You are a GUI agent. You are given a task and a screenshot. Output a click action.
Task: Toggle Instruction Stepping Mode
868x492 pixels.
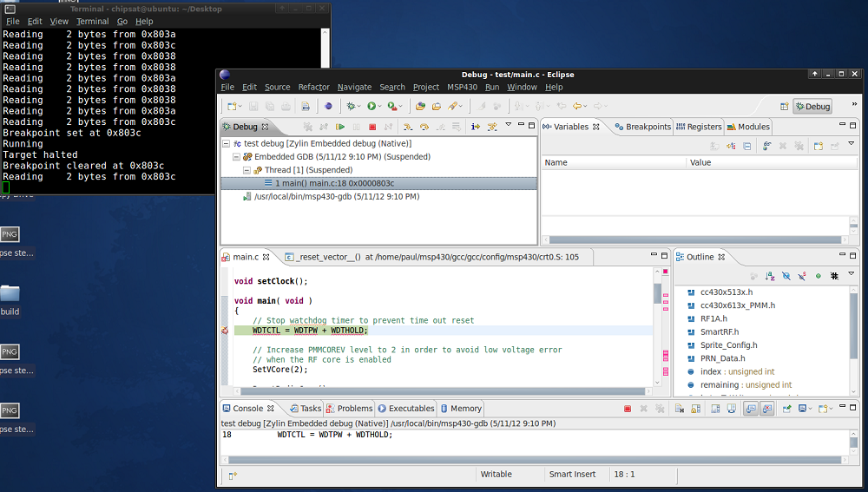tap(476, 127)
